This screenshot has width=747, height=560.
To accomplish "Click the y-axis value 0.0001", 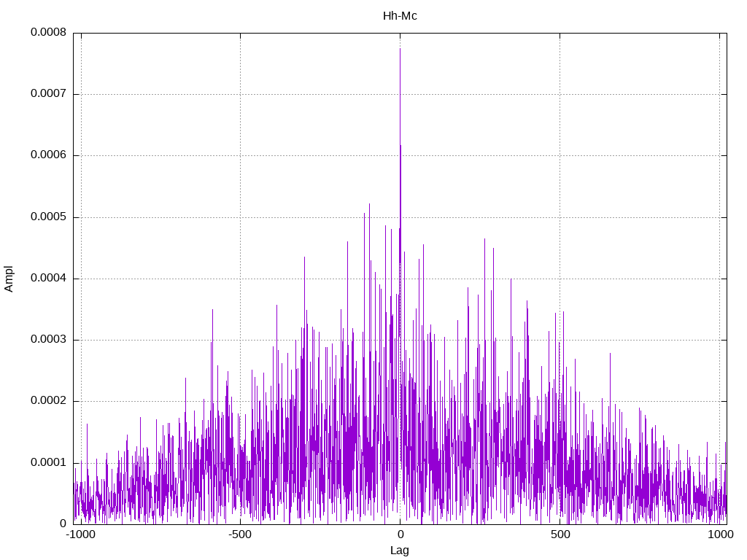I will tap(48, 462).
